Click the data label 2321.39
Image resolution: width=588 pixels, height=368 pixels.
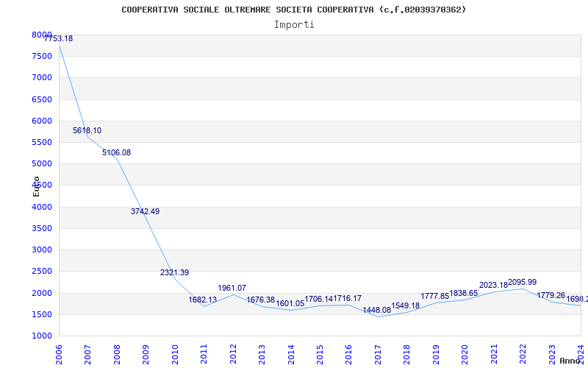174,272
